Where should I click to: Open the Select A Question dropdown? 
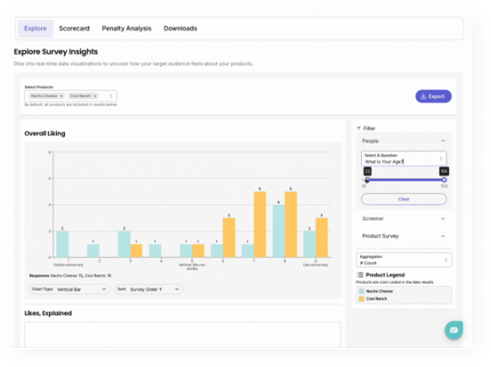(x=404, y=159)
